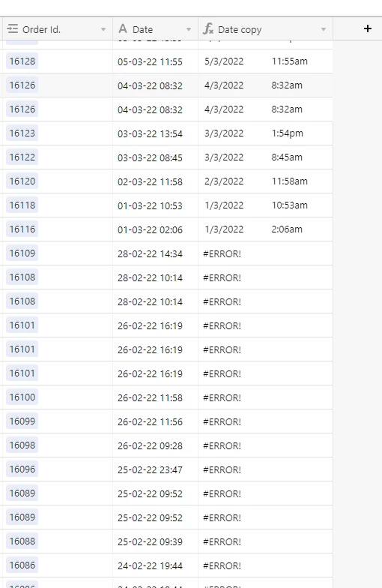Click linked record chip 16120

point(22,181)
